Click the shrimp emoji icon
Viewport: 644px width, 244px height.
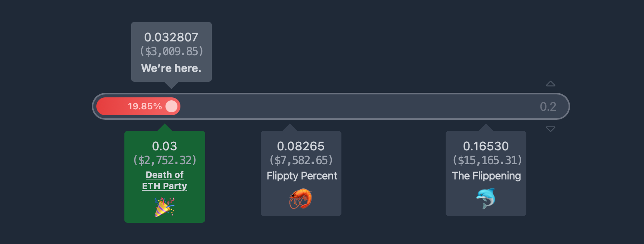pyautogui.click(x=301, y=198)
